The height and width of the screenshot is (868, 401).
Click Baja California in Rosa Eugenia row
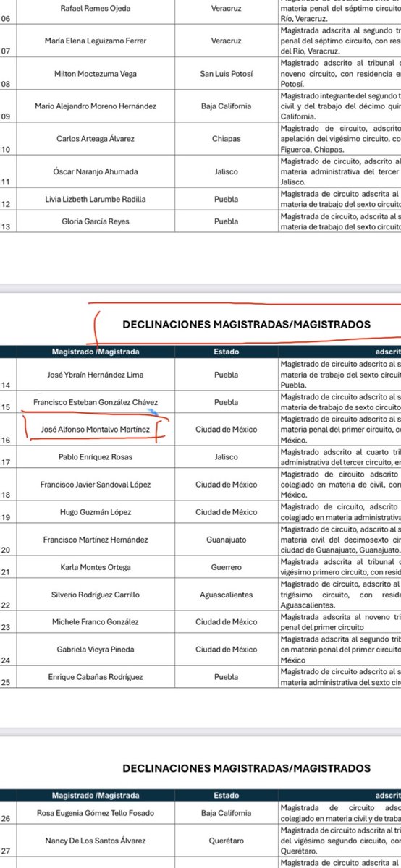228,813
